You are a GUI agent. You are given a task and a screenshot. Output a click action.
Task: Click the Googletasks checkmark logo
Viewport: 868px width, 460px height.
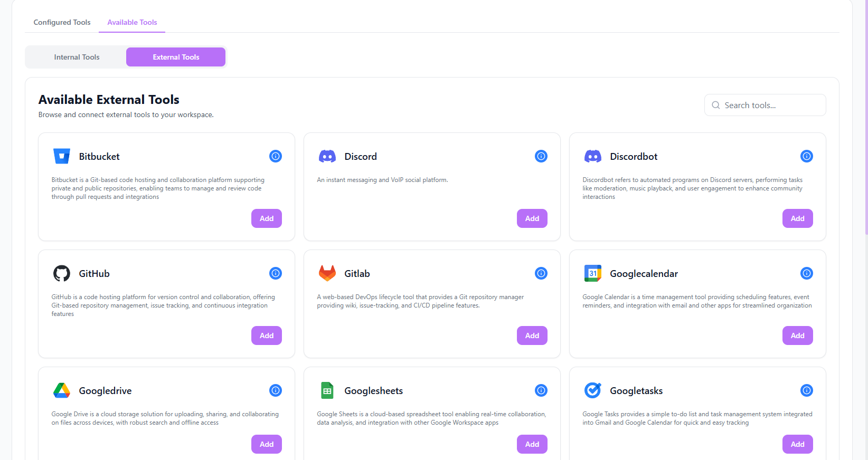click(x=593, y=390)
